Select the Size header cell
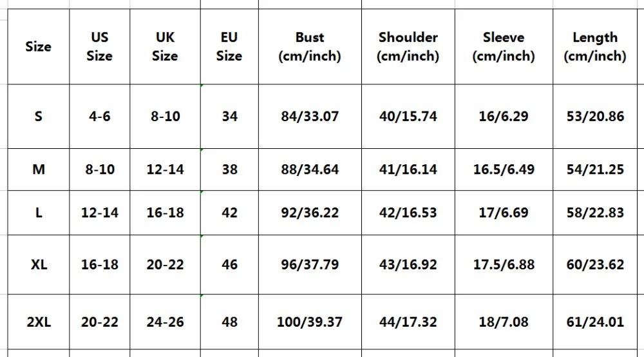Image resolution: width=644 pixels, height=357 pixels. click(x=39, y=47)
